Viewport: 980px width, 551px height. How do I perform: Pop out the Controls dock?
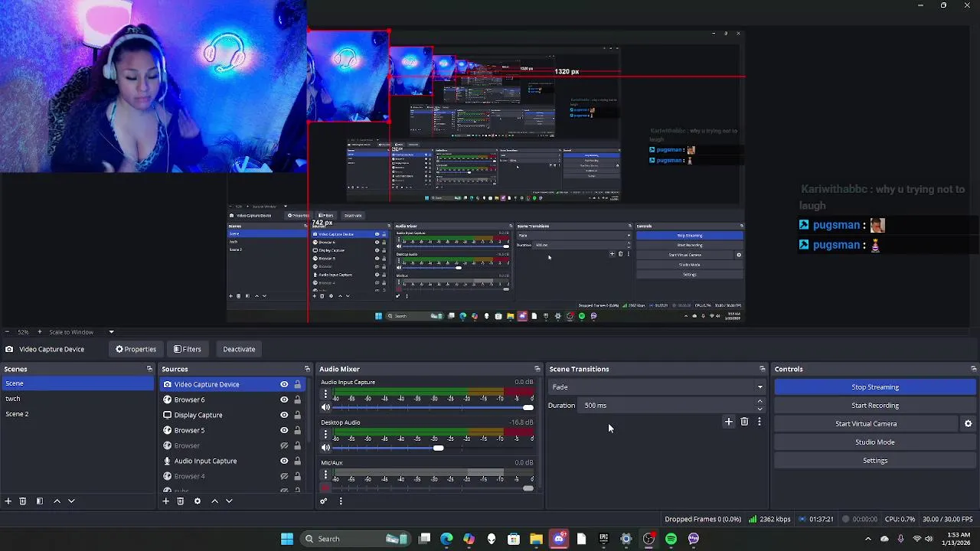pyautogui.click(x=973, y=369)
